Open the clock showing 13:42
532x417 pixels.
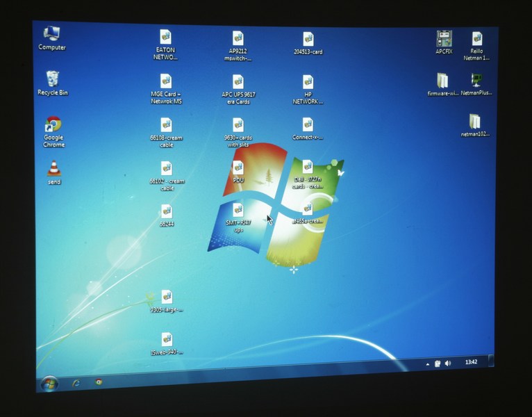click(472, 362)
